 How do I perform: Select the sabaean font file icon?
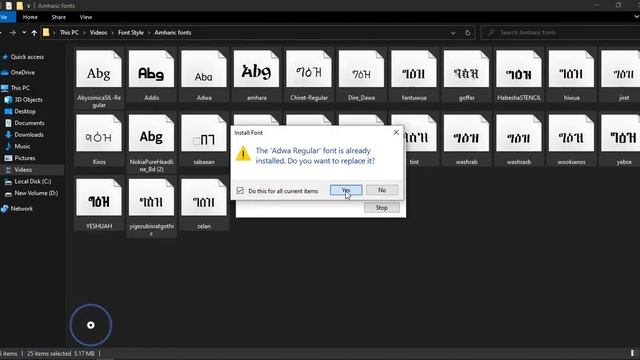tap(204, 133)
